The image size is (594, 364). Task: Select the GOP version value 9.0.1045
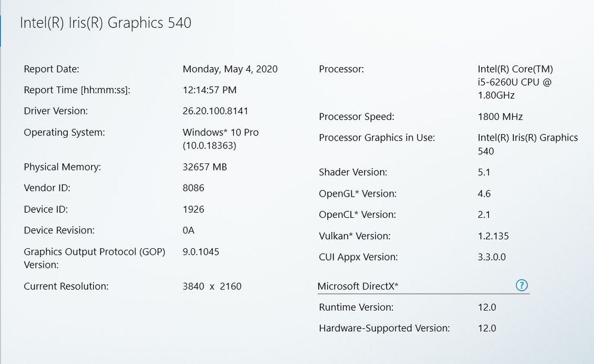tap(201, 252)
